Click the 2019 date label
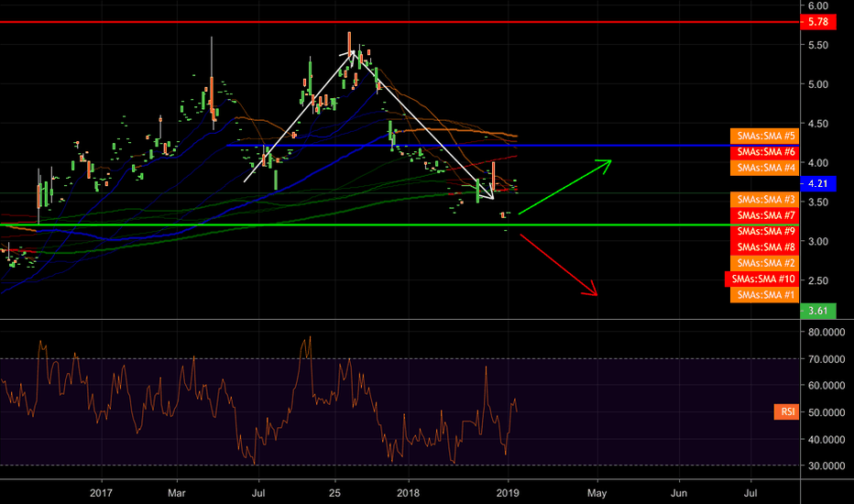 tap(508, 493)
